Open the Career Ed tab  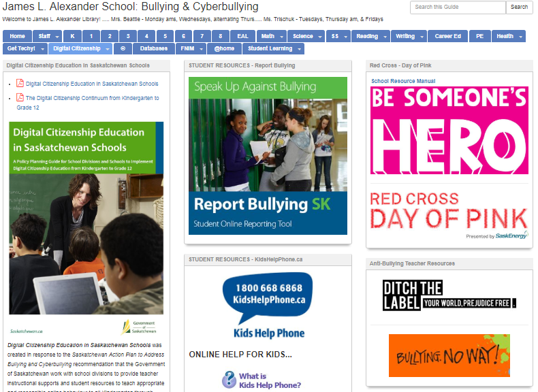tap(447, 36)
